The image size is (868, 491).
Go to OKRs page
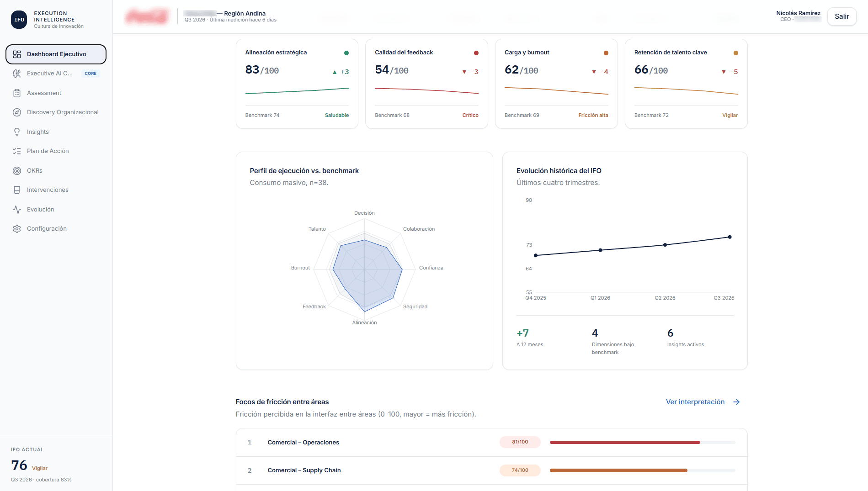[56, 171]
